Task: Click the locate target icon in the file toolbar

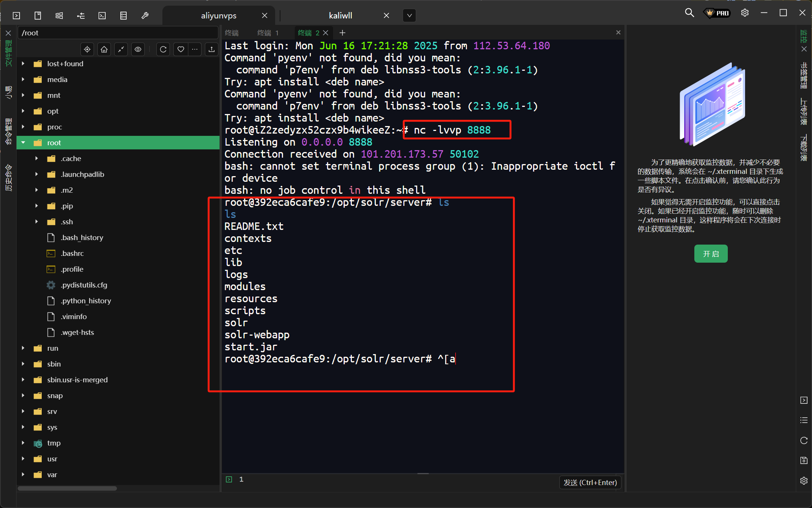Action: click(87, 49)
